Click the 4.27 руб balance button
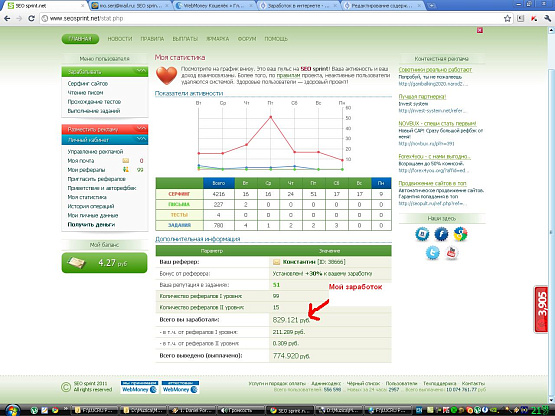 pos(104,263)
